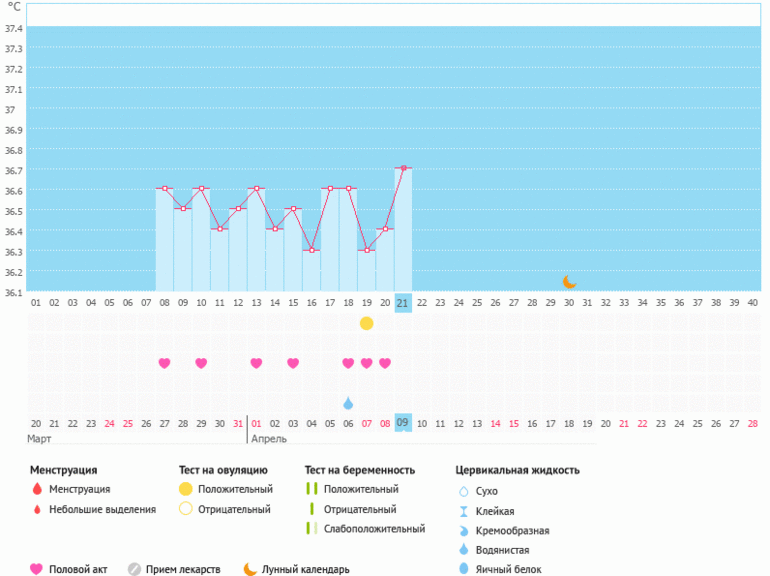
Task: Click the 36.3 temperature point on day 16
Action: click(x=311, y=250)
